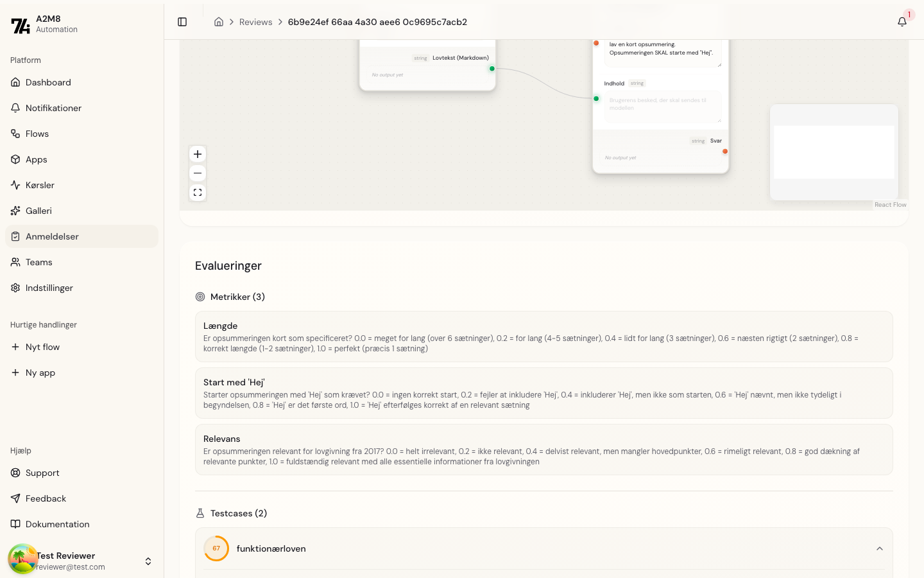Navigate to Teams in the sidebar menu
This screenshot has width=924, height=578.
tap(38, 262)
